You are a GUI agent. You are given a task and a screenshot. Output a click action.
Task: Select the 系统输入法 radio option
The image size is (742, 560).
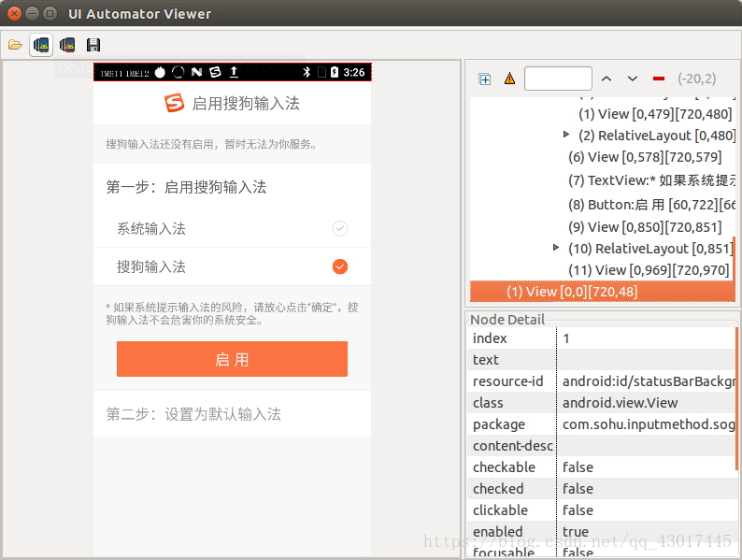(x=340, y=229)
